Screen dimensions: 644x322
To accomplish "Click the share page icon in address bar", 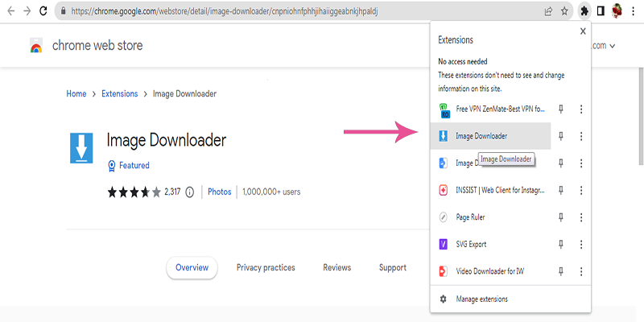I will click(x=547, y=11).
